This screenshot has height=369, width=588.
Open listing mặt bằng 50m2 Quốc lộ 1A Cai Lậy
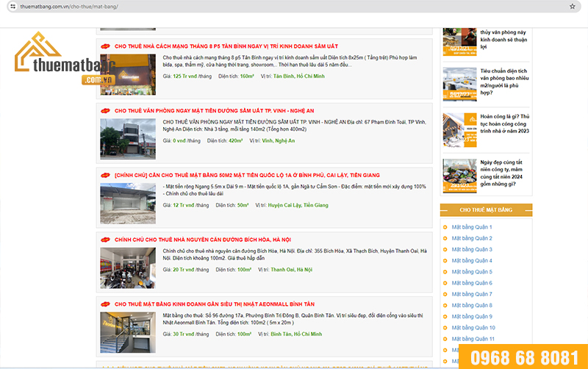[x=247, y=176]
